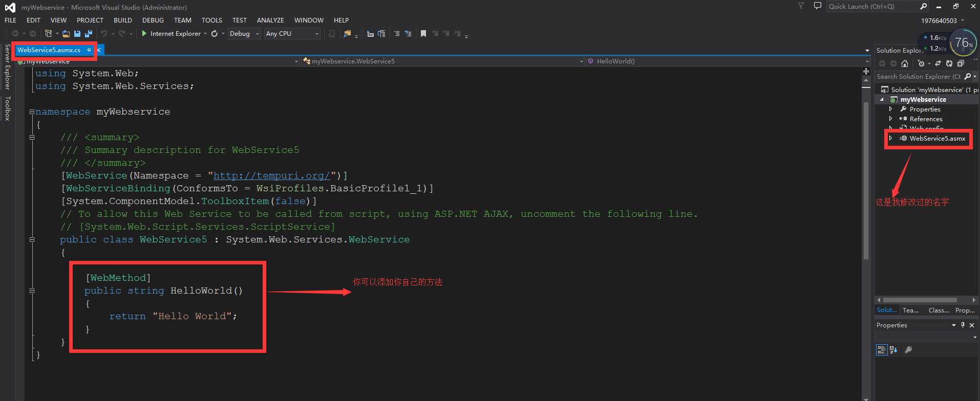Select Solution 'myWebservice' root item

[929, 90]
